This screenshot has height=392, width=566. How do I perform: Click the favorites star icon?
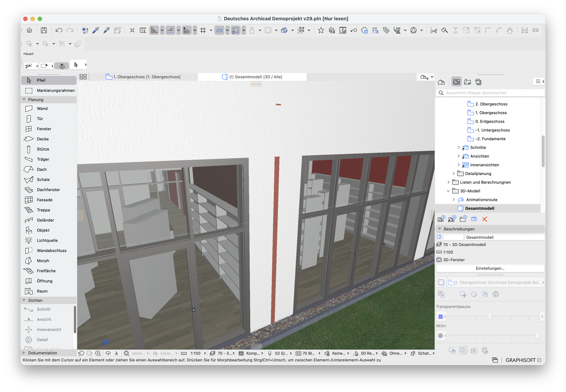tap(321, 30)
